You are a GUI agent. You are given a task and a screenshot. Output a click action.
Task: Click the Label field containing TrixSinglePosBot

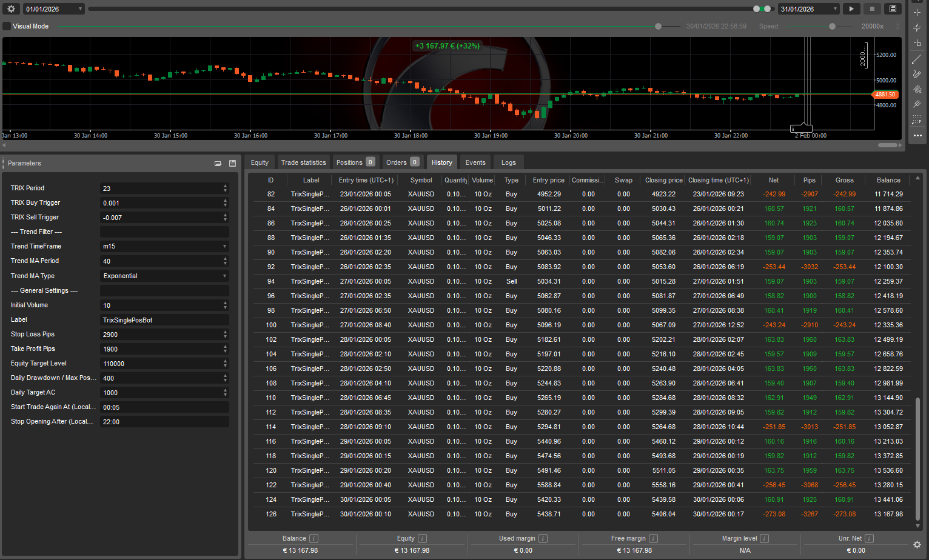[x=164, y=320]
